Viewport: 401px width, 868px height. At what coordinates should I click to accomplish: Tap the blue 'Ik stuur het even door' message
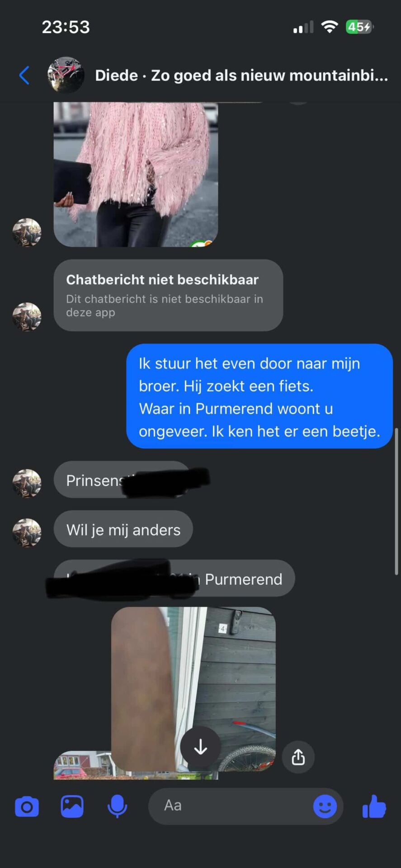[259, 396]
